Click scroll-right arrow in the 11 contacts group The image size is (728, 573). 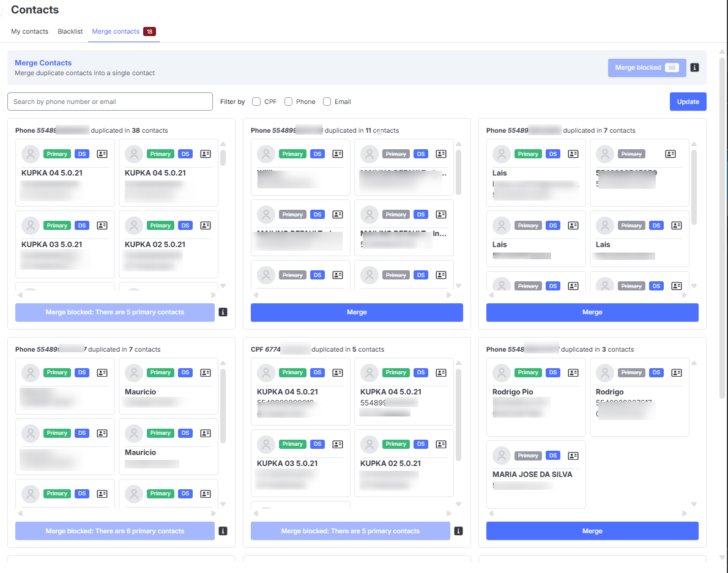coord(449,295)
